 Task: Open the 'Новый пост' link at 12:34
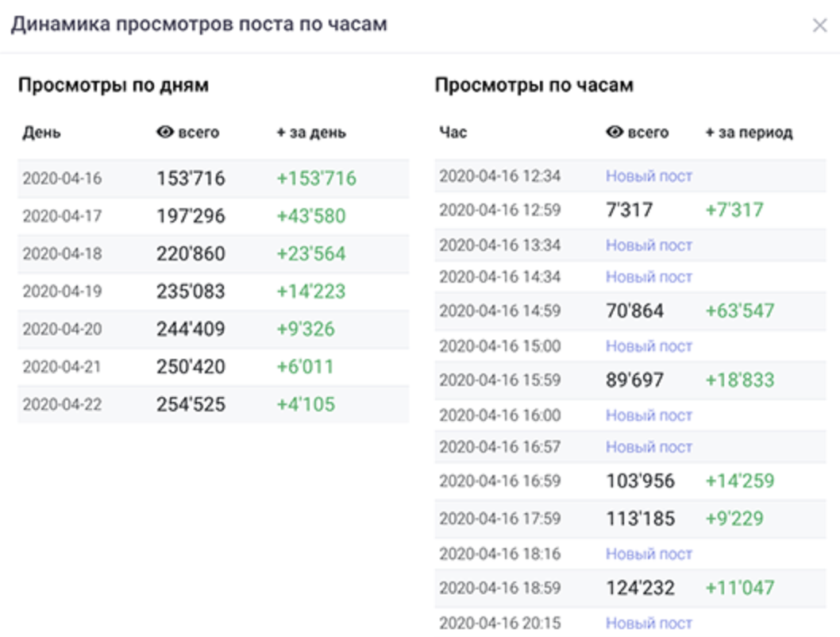[x=649, y=176]
